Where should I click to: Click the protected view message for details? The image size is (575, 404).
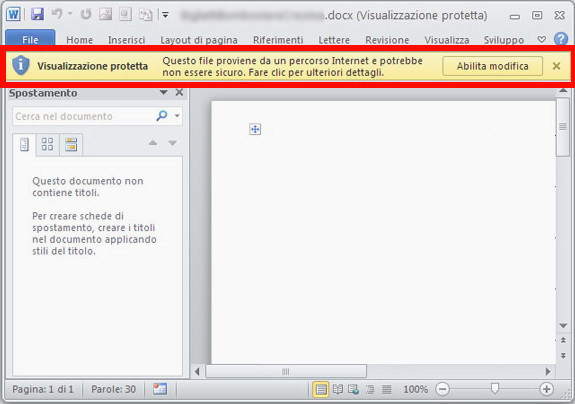[292, 66]
